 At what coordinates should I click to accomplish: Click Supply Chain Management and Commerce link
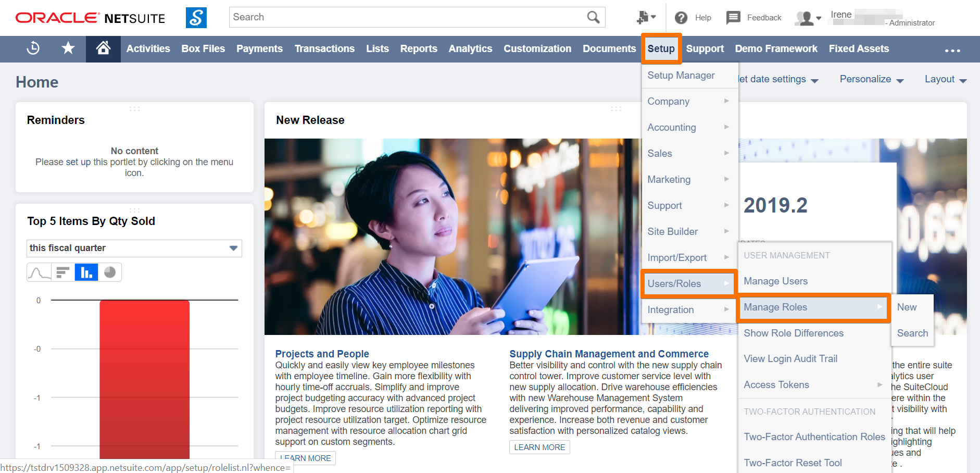[x=609, y=354]
